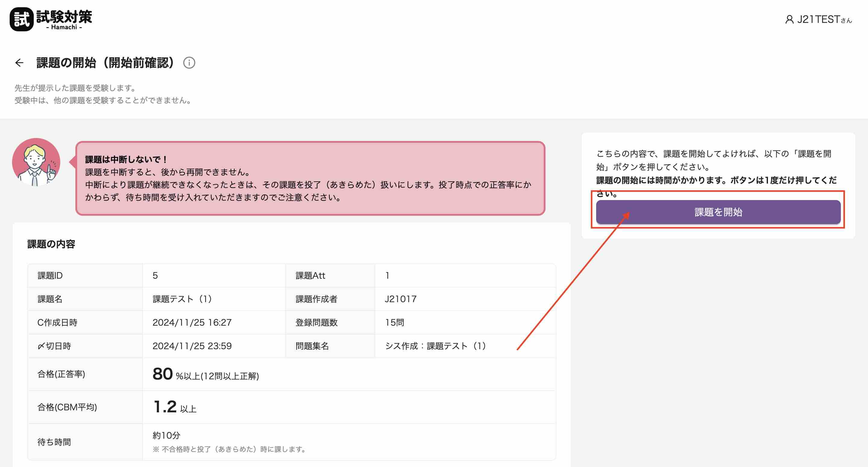Click the 課題の内容 section heading
868x467 pixels.
pyautogui.click(x=51, y=244)
